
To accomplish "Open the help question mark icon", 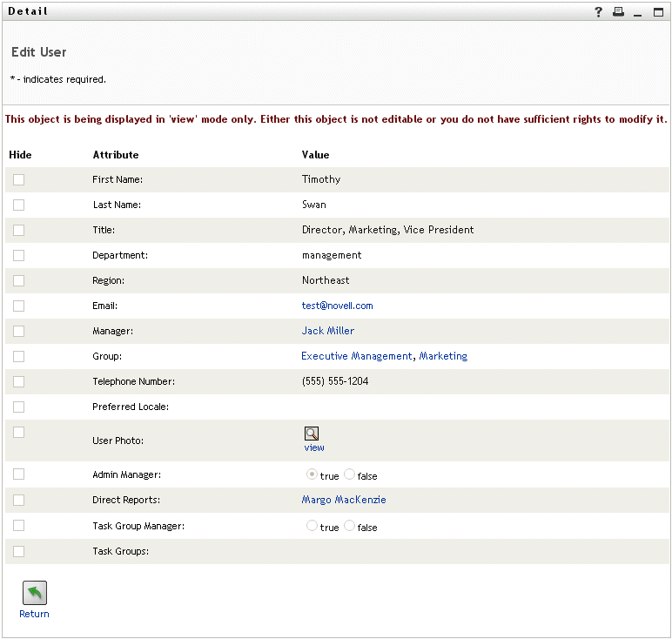I will pos(598,12).
